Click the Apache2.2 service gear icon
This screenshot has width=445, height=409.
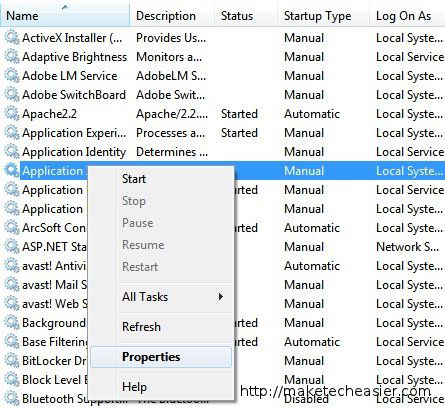pyautogui.click(x=12, y=113)
